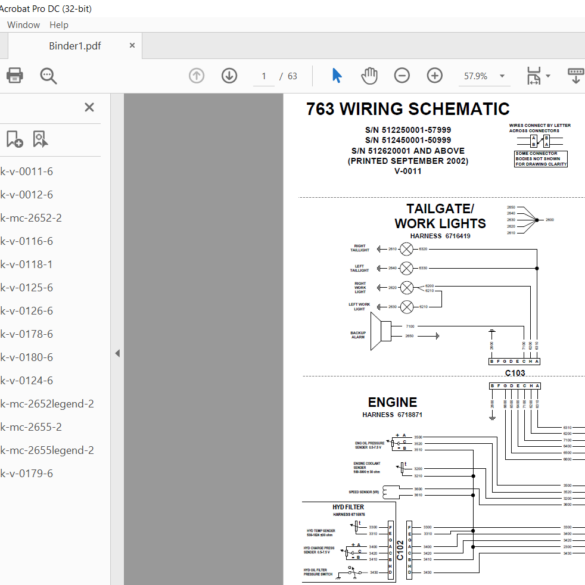Click the ENGINE section heading
The height and width of the screenshot is (585, 585).
pyautogui.click(x=392, y=402)
